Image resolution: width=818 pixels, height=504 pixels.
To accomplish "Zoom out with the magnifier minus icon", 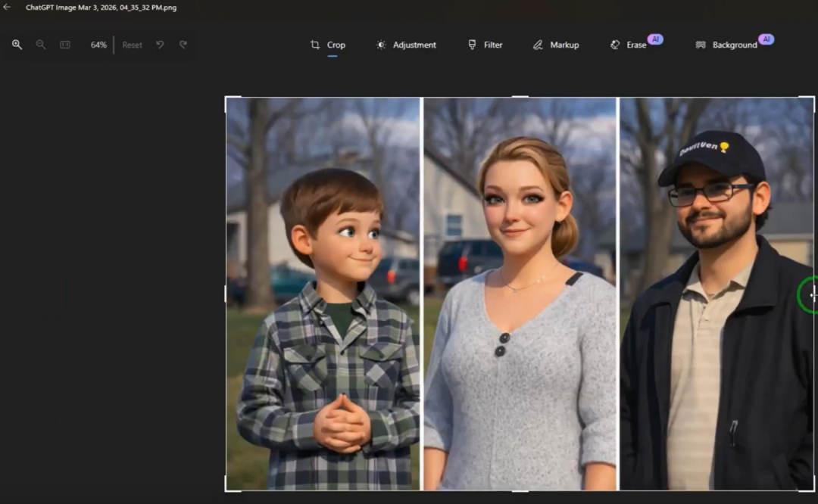I will coord(41,45).
